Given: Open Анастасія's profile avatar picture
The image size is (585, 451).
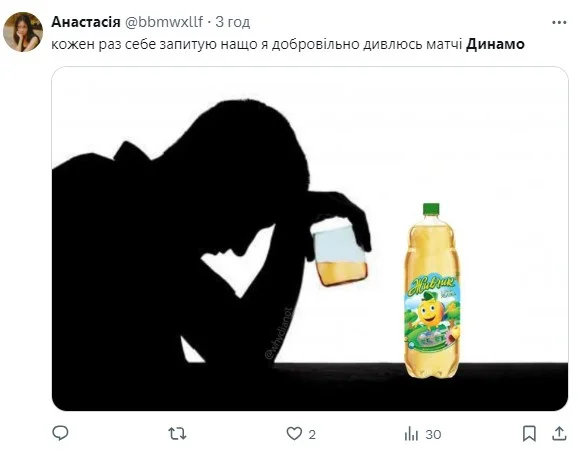Looking at the screenshot, I should tap(23, 32).
